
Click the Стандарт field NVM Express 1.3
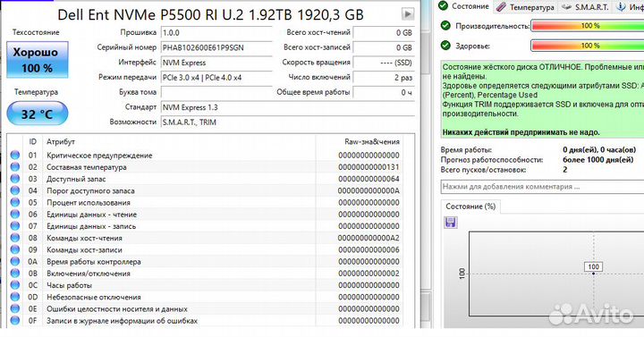coord(287,107)
